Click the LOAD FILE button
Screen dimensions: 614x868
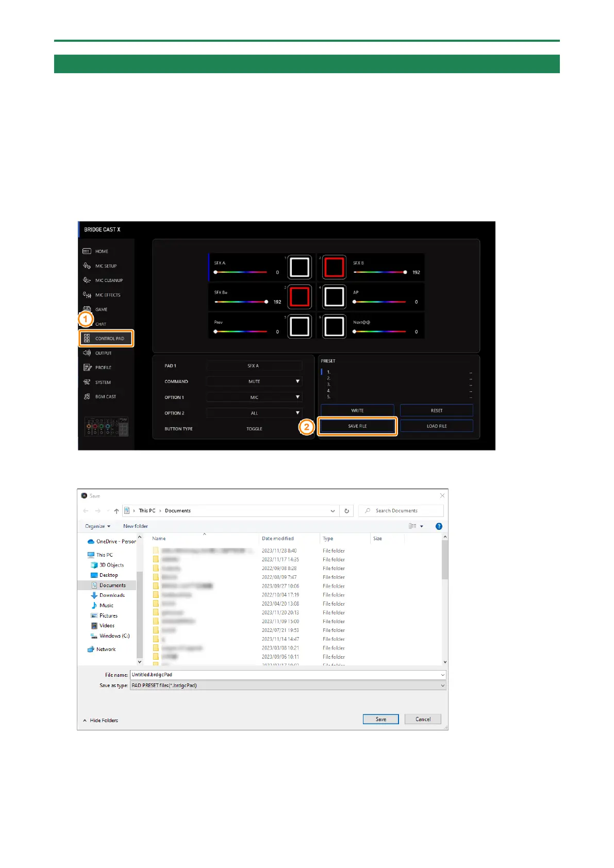click(437, 426)
